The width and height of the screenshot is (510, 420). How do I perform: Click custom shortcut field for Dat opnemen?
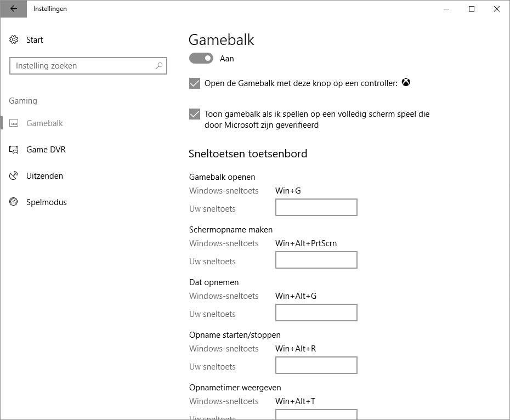[x=316, y=313]
